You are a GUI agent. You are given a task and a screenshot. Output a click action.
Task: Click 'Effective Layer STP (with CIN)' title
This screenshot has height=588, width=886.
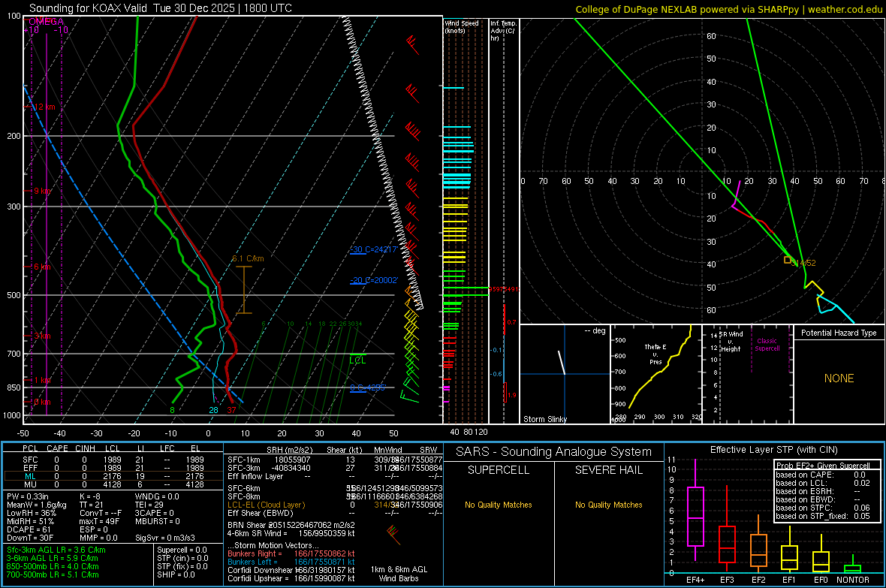coord(773,450)
